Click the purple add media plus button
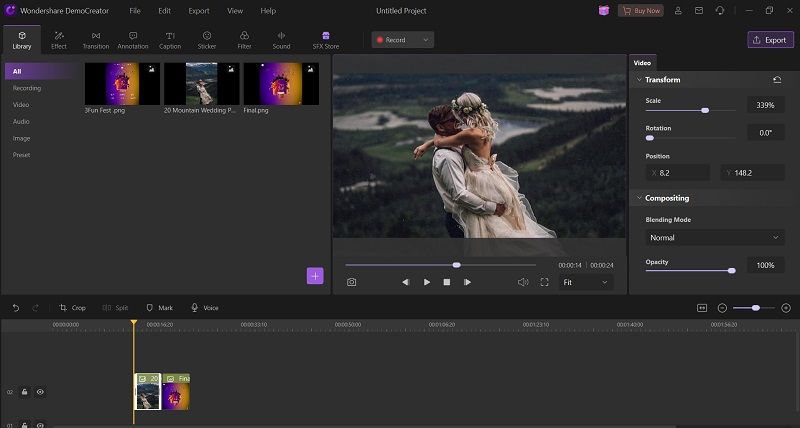The image size is (800, 428). click(315, 276)
